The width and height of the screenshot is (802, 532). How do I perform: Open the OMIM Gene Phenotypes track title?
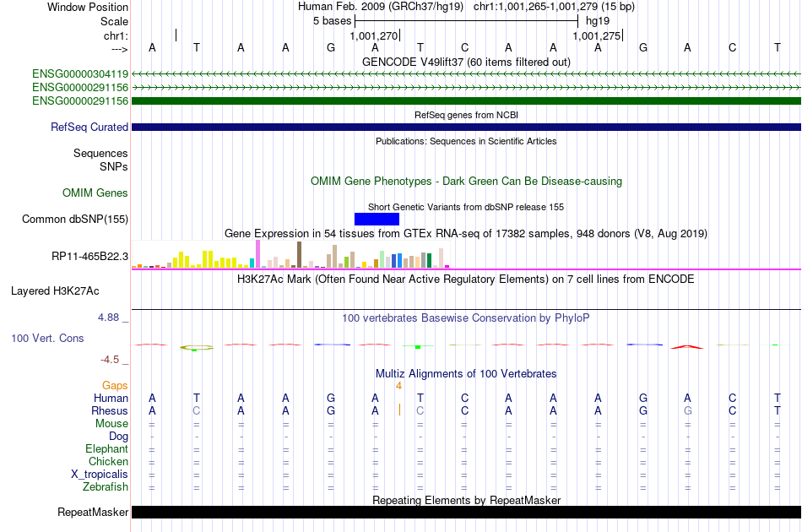466,181
